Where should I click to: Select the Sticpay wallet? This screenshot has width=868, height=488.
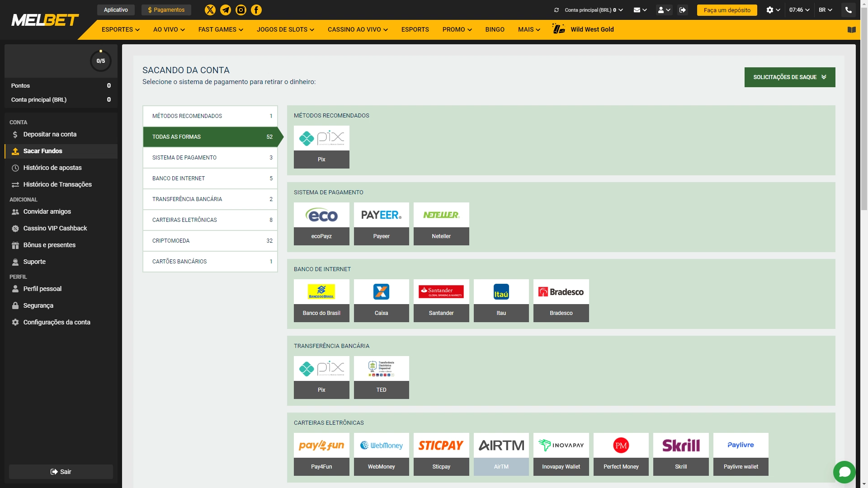[x=441, y=454]
